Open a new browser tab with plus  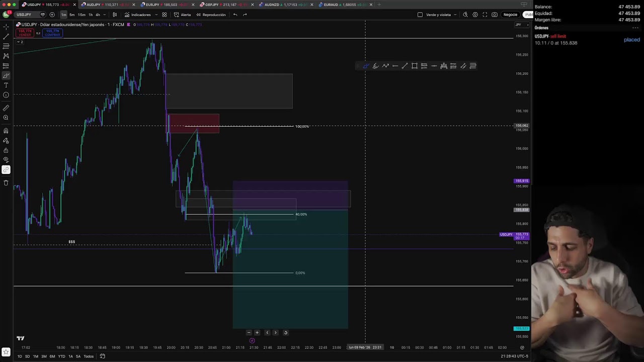coord(379,5)
